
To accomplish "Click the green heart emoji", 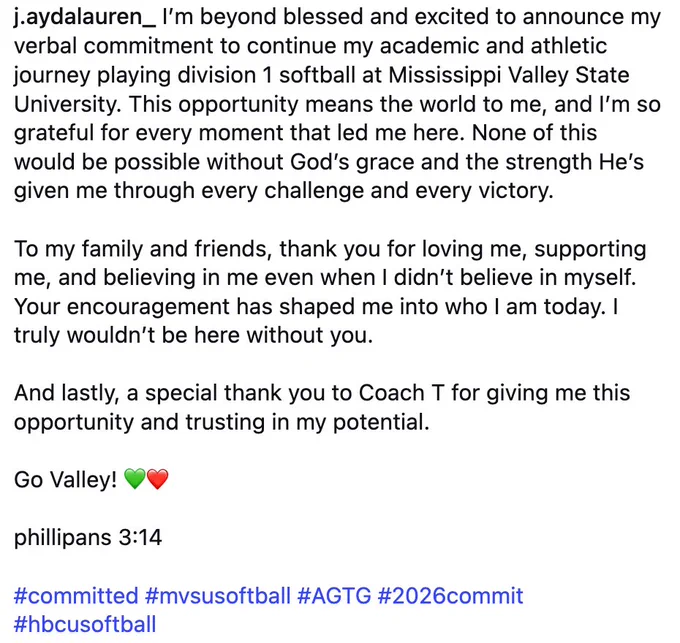I will click(134, 479).
